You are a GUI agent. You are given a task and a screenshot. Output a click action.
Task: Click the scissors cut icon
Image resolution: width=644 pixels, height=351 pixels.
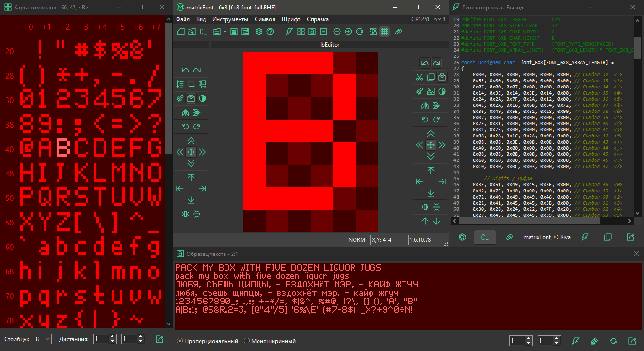419,77
